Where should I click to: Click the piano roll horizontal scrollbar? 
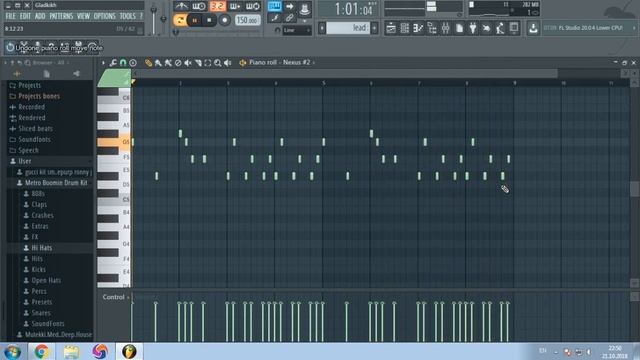(345, 73)
